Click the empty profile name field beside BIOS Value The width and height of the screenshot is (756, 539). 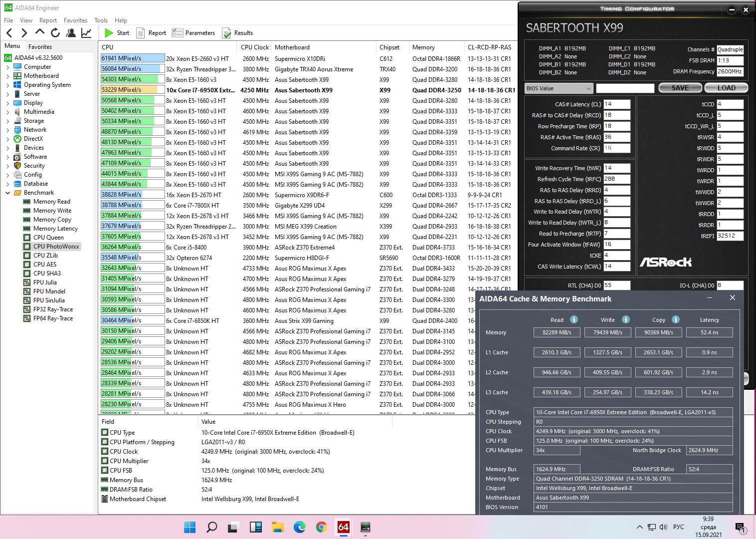pyautogui.click(x=625, y=88)
